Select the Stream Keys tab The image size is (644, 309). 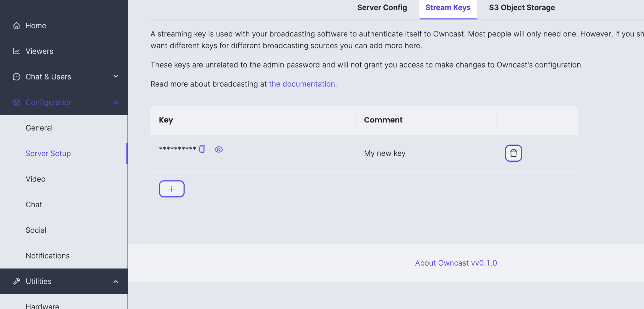point(448,8)
